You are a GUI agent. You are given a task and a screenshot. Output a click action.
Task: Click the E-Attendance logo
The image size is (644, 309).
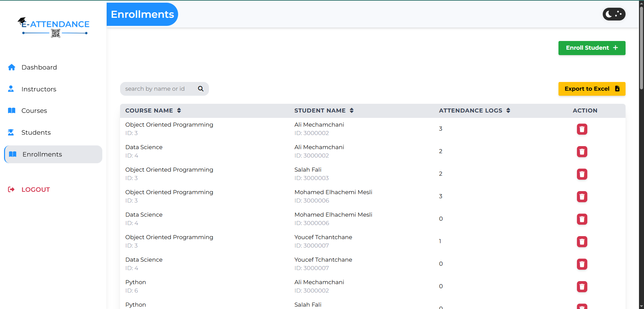(54, 27)
